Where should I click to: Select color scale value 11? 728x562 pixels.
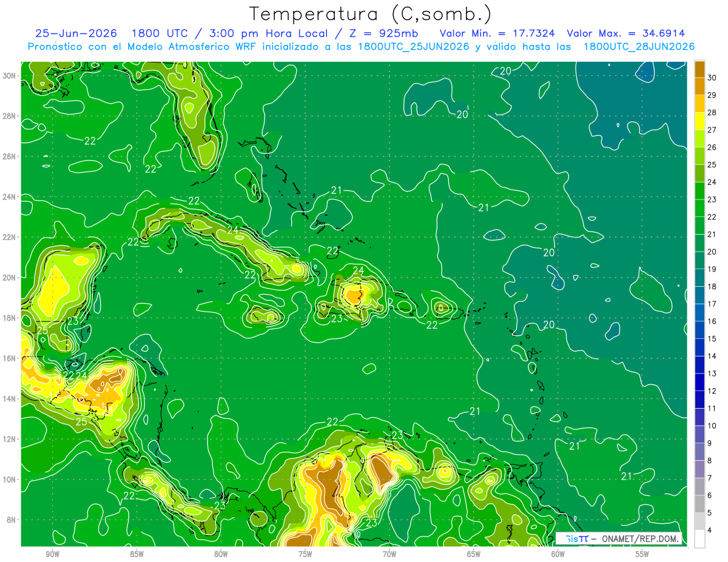[712, 409]
